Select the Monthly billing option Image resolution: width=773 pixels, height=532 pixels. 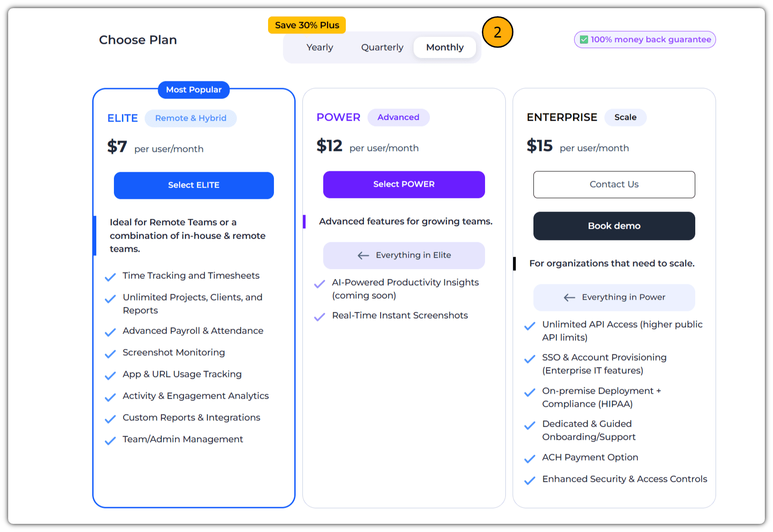[x=445, y=47]
